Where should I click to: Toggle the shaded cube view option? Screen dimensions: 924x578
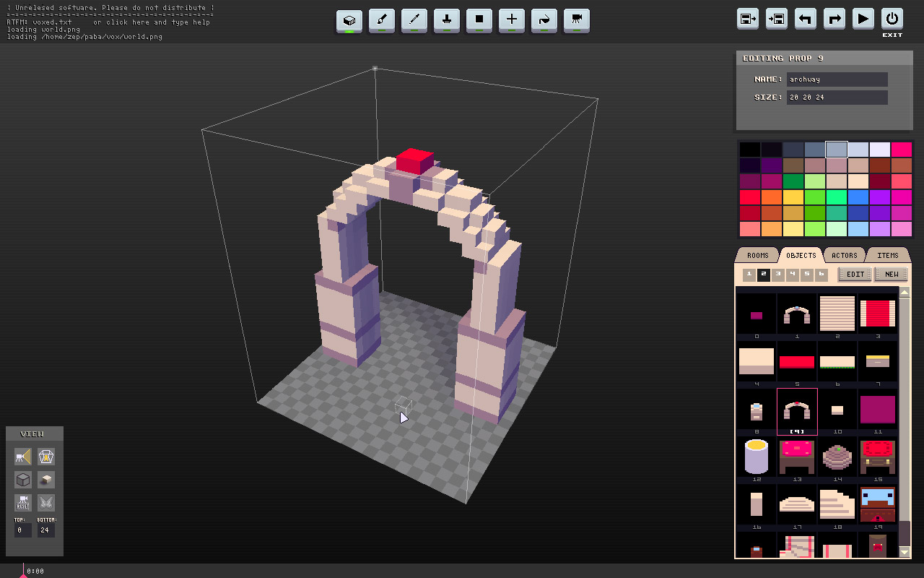(46, 480)
